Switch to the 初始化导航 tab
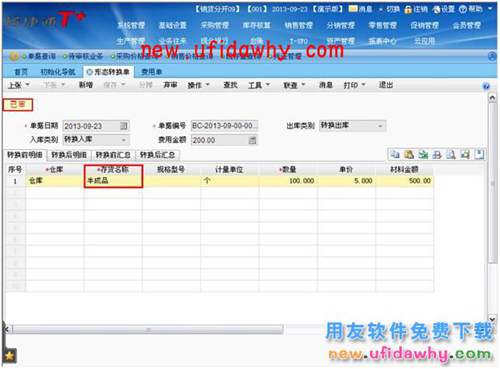 pyautogui.click(x=58, y=72)
